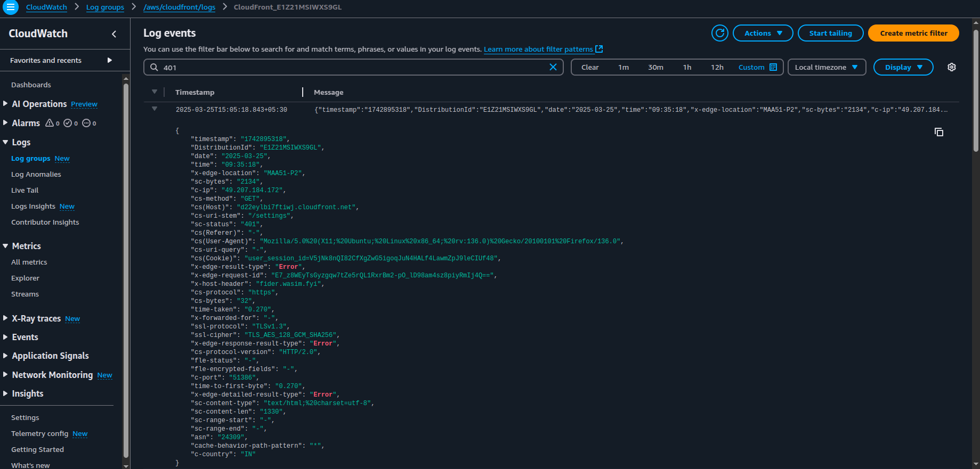Screen dimensions: 980x469
Task: Select the 30m time range
Action: pyautogui.click(x=655, y=67)
